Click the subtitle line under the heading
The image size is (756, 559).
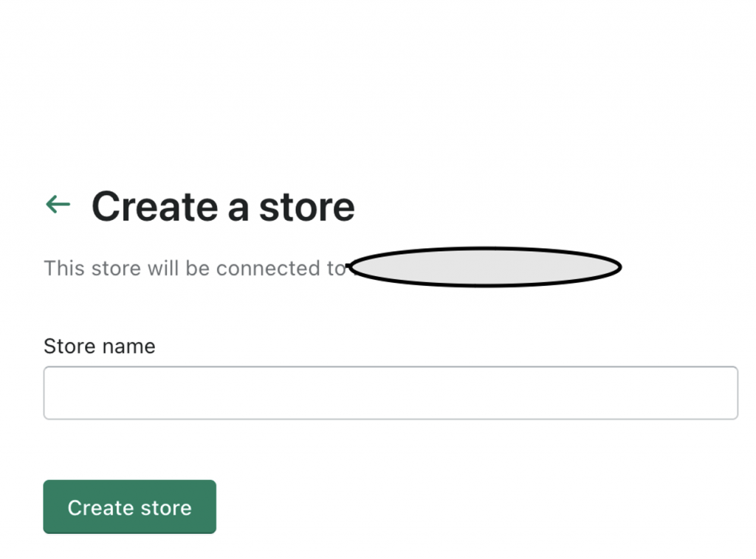(x=193, y=268)
